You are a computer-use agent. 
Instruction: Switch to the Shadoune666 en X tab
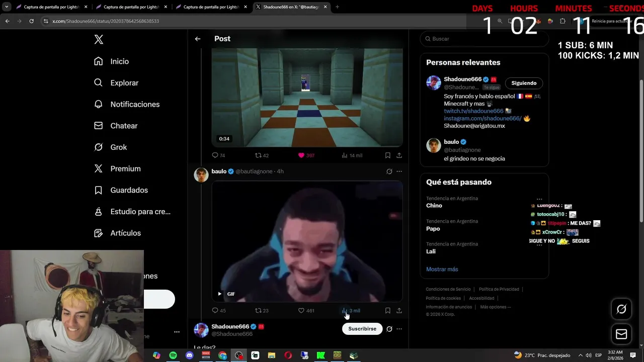(291, 7)
